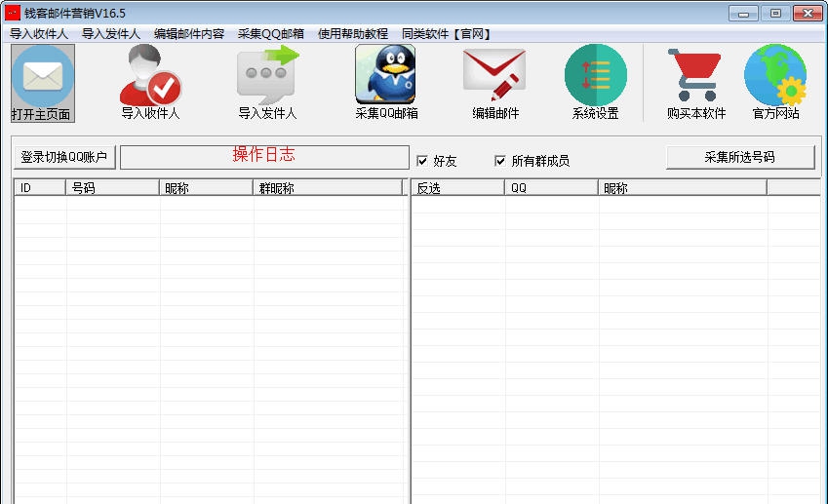
Task: Uncheck the 好友 checkbox
Action: (x=422, y=161)
